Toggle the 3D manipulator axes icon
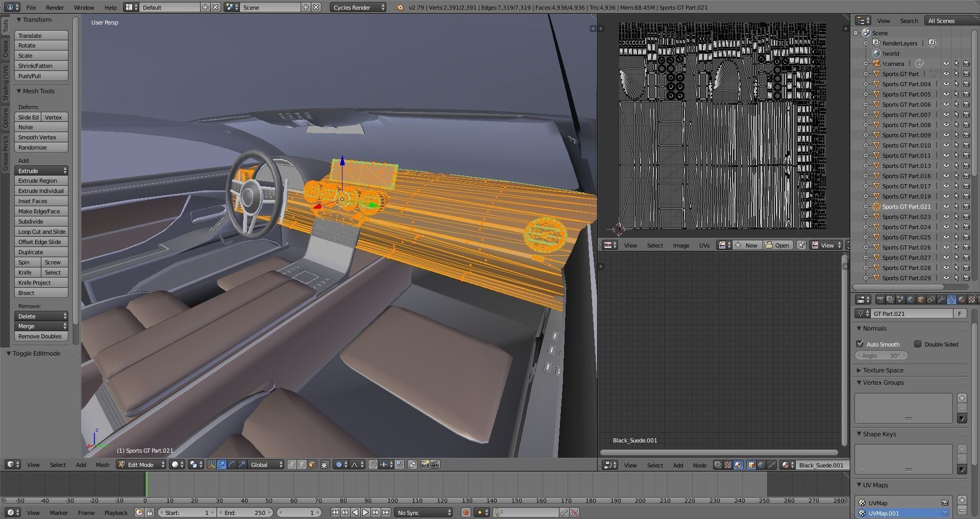980x519 pixels. (211, 464)
